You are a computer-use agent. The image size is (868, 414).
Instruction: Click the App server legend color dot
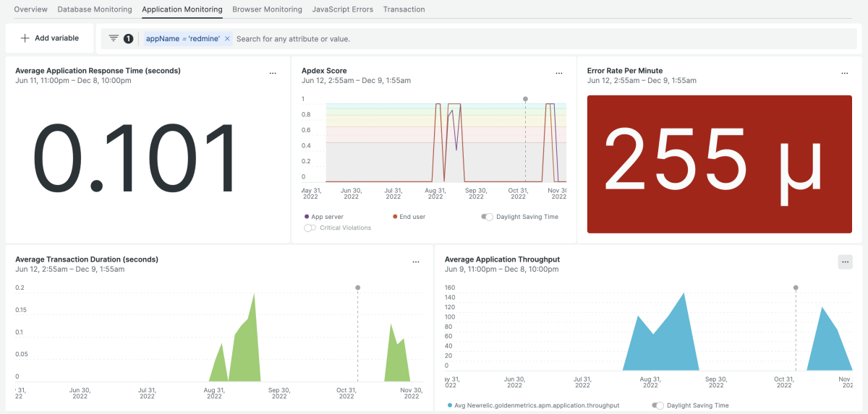point(307,217)
